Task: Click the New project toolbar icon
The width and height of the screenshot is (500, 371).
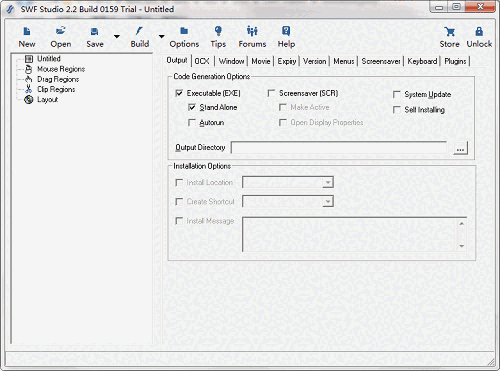Action: tap(27, 31)
